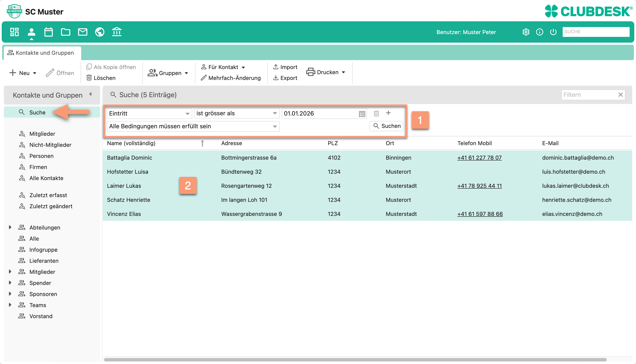Select the Hofstetter Luisa row

coord(367,172)
